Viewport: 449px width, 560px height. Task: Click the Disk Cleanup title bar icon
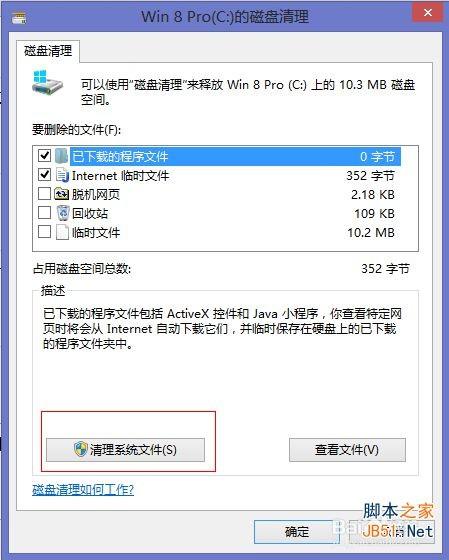pyautogui.click(x=19, y=17)
